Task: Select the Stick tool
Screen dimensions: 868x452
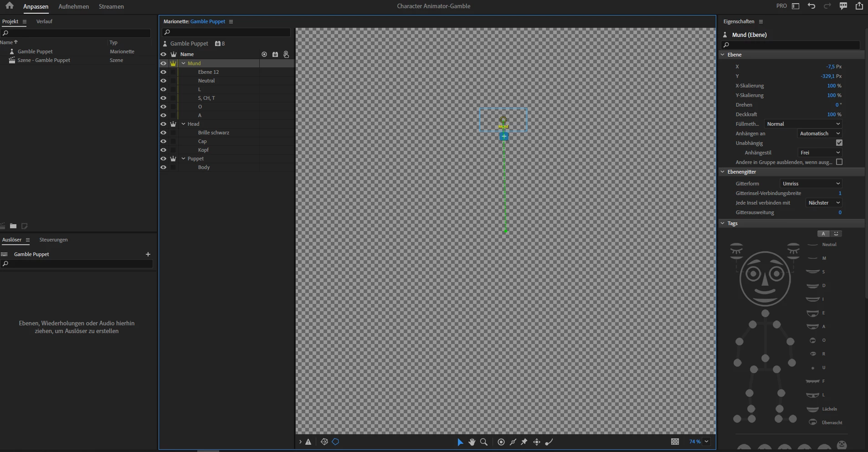Action: [x=513, y=442]
